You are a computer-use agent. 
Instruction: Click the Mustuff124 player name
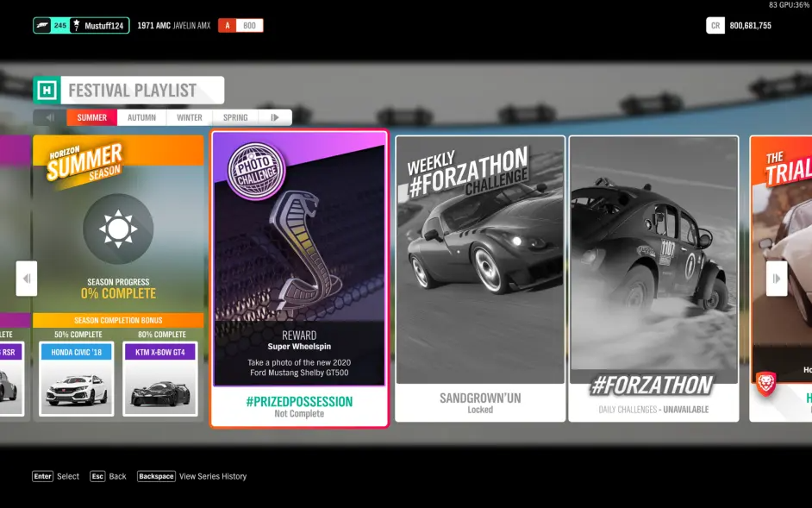tap(104, 25)
